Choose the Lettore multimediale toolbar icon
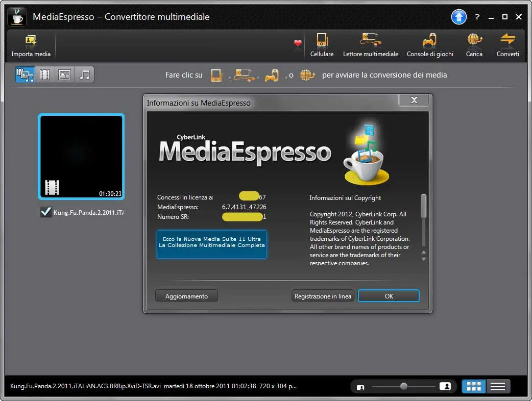Image resolution: width=532 pixels, height=401 pixels. [371, 45]
